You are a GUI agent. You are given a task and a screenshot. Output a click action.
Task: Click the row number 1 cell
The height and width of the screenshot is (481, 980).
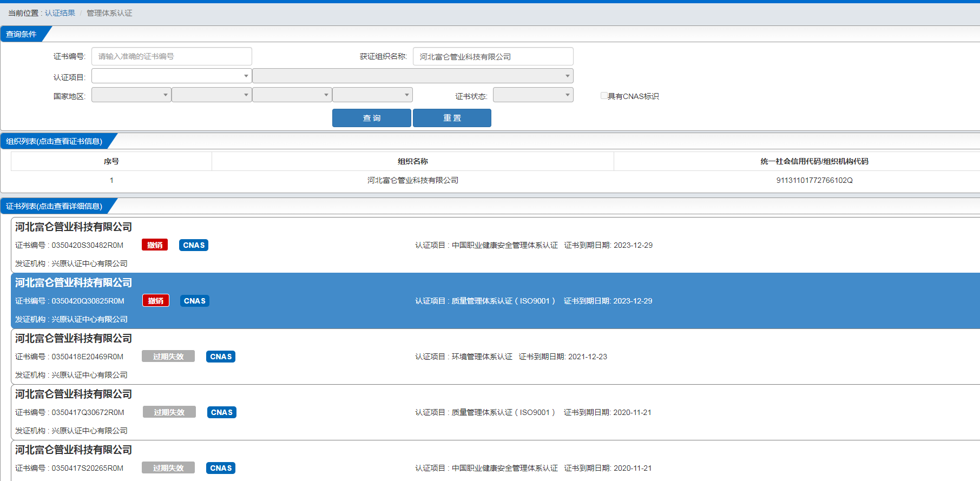(x=111, y=180)
